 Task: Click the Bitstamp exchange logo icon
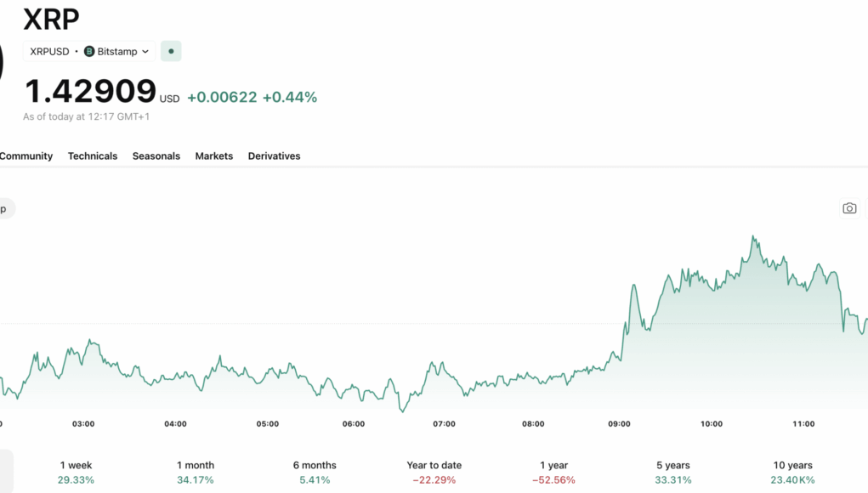tap(89, 52)
